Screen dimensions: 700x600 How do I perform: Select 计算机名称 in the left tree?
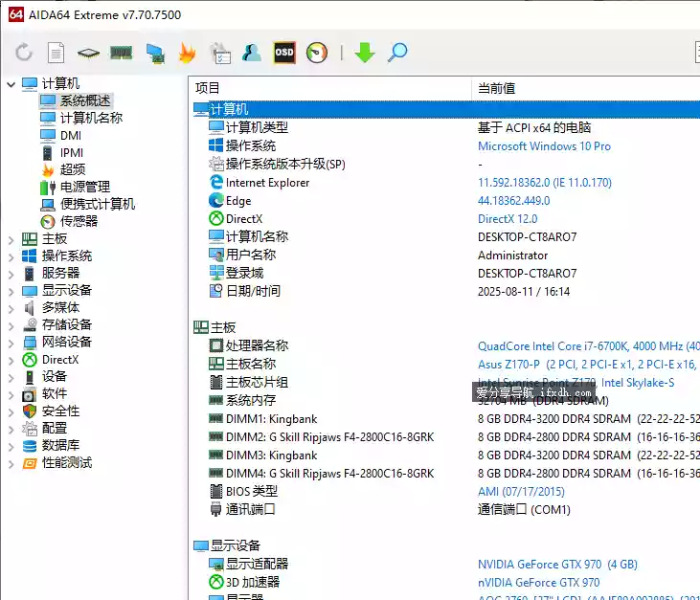(x=80, y=118)
